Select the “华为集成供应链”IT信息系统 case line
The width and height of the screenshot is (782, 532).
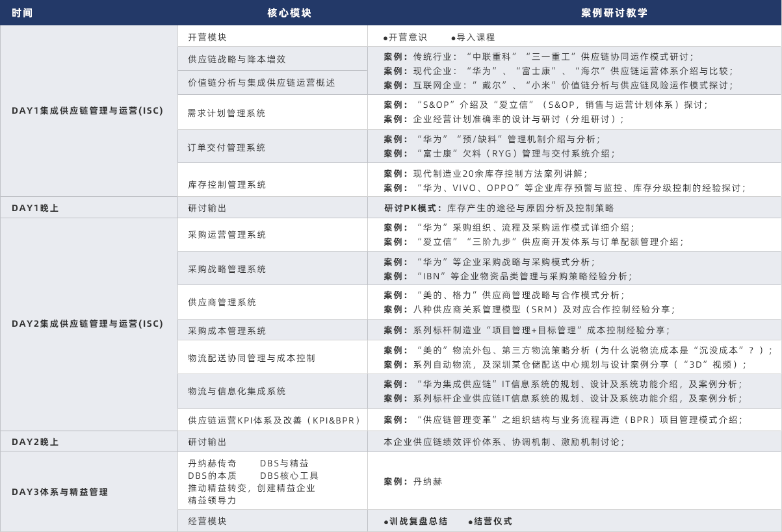563,384
